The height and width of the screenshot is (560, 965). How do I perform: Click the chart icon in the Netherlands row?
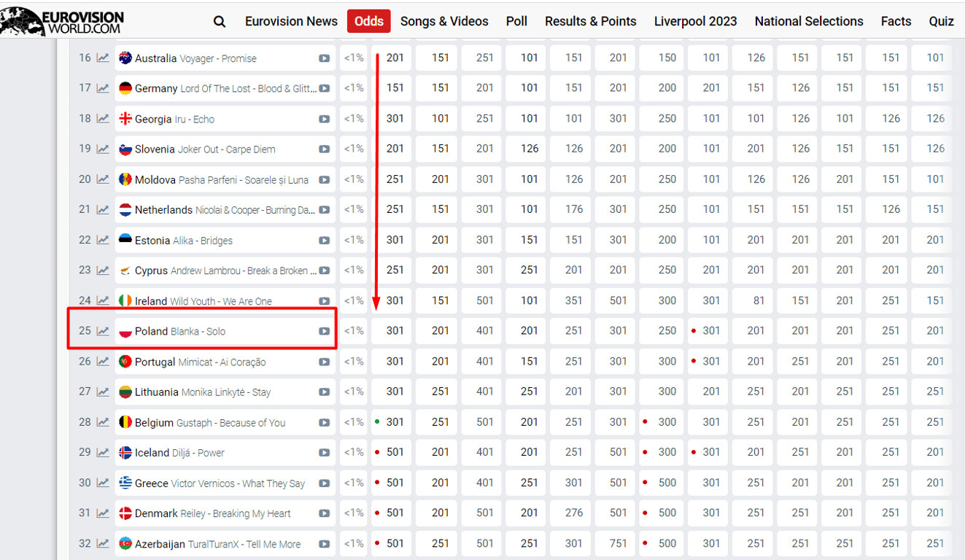tap(103, 210)
